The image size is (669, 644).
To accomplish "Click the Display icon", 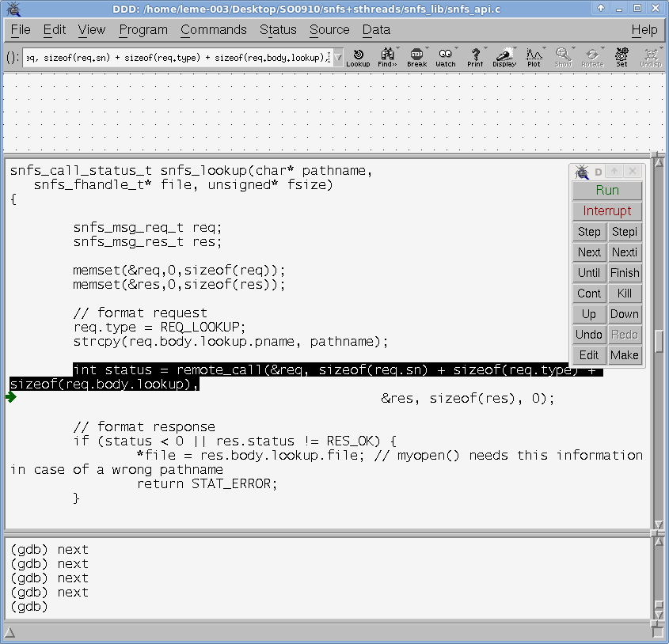I will pos(504,58).
